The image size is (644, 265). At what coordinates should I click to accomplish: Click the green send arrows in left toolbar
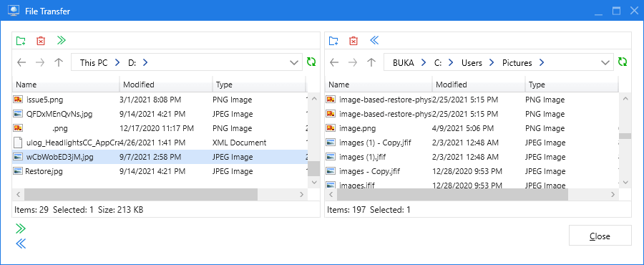tap(62, 40)
